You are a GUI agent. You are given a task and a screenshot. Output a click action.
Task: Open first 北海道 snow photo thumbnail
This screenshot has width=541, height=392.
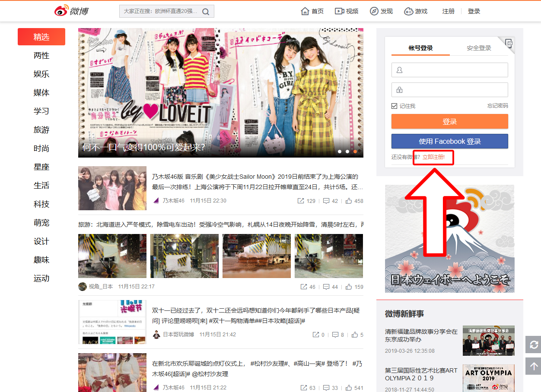coord(112,256)
